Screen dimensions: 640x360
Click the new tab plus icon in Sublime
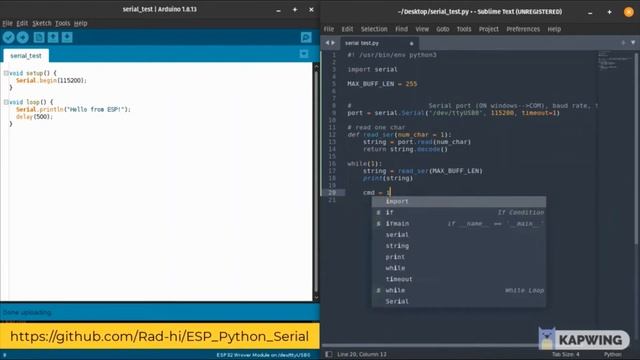click(623, 42)
